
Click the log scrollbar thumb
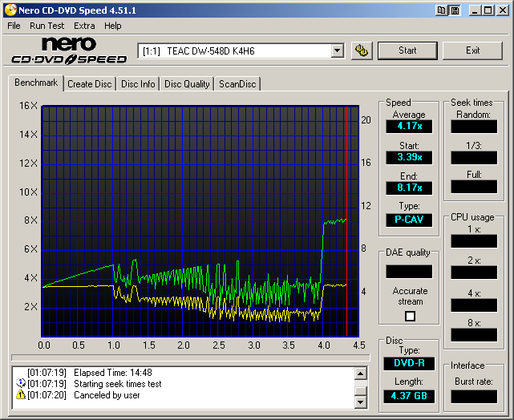click(360, 390)
